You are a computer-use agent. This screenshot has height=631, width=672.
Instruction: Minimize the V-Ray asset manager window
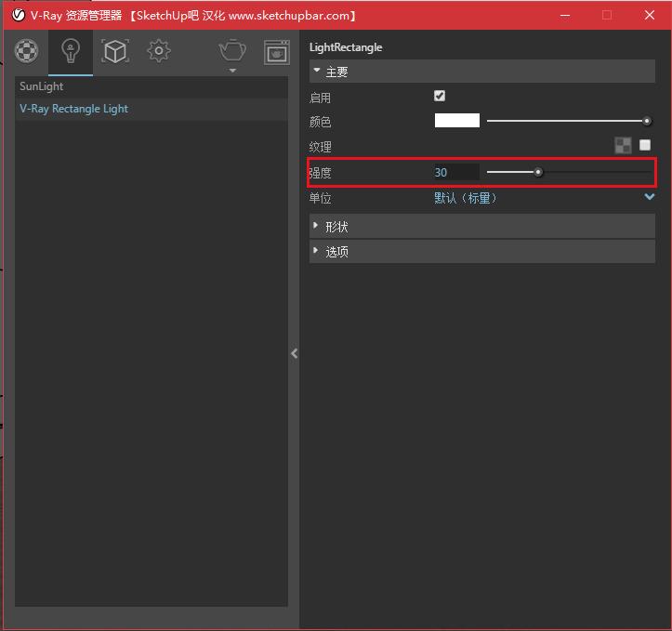(x=565, y=16)
